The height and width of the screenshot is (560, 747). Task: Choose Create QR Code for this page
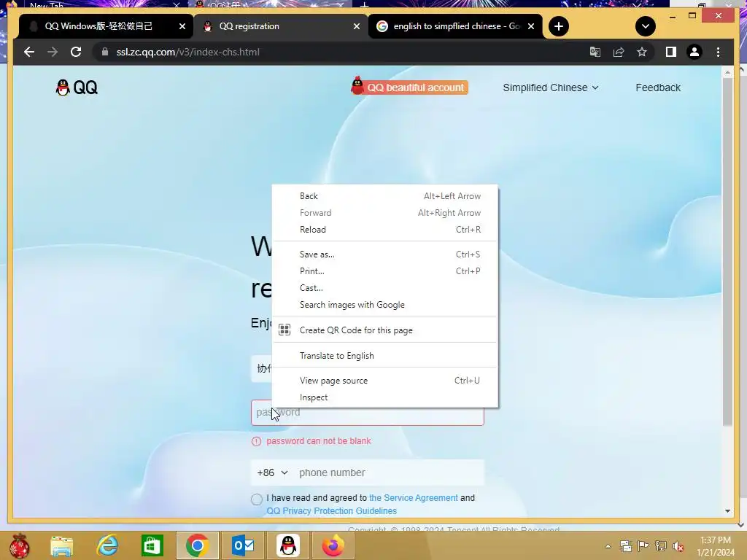(385, 330)
